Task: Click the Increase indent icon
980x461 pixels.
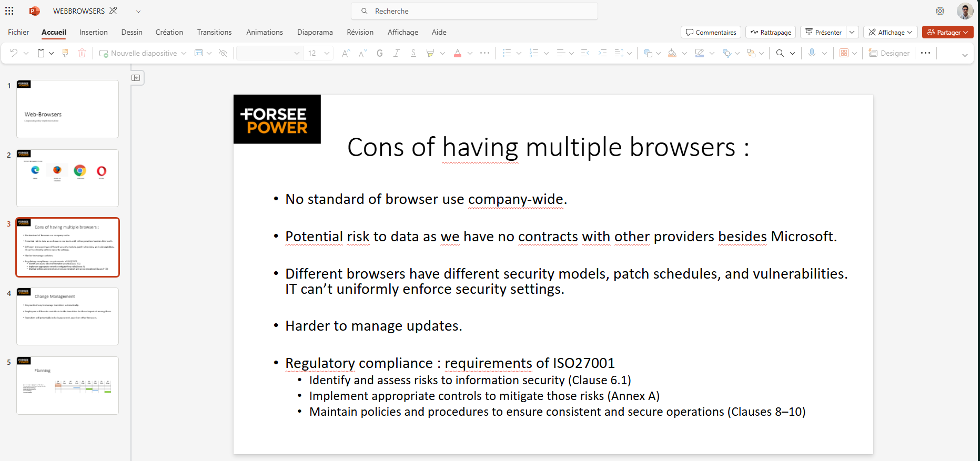Action: click(602, 53)
